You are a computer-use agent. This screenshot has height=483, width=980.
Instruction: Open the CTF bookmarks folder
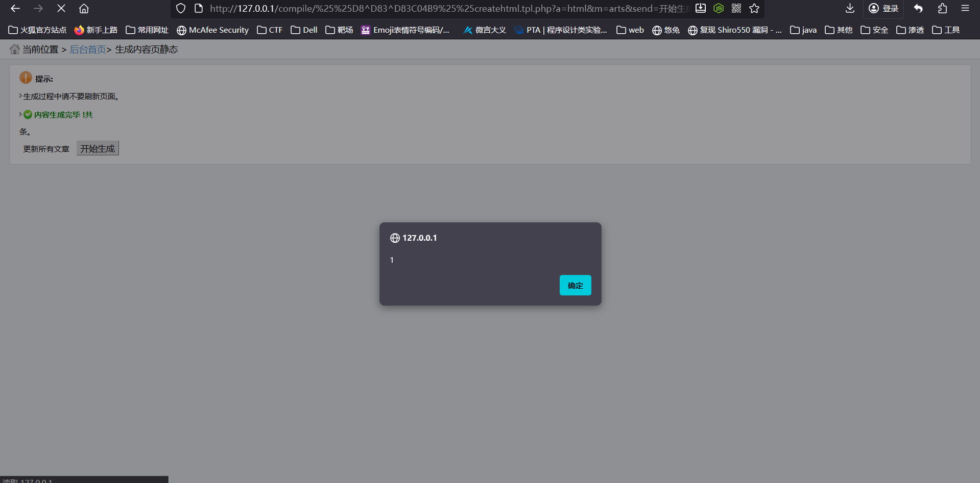pyautogui.click(x=270, y=30)
